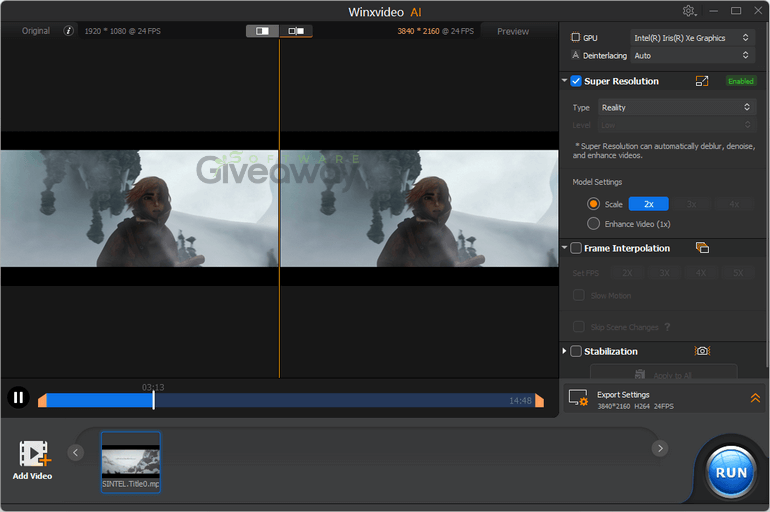Select the SINTEL.Title0 video thumbnail

coord(131,462)
